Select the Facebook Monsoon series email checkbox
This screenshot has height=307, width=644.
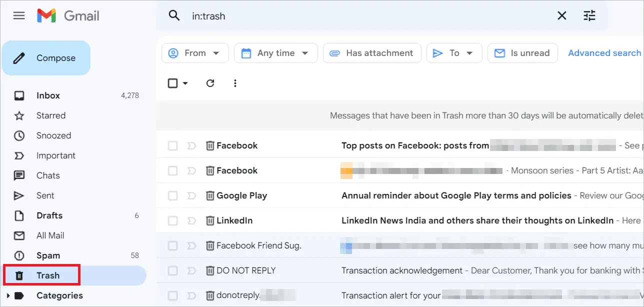pos(172,170)
